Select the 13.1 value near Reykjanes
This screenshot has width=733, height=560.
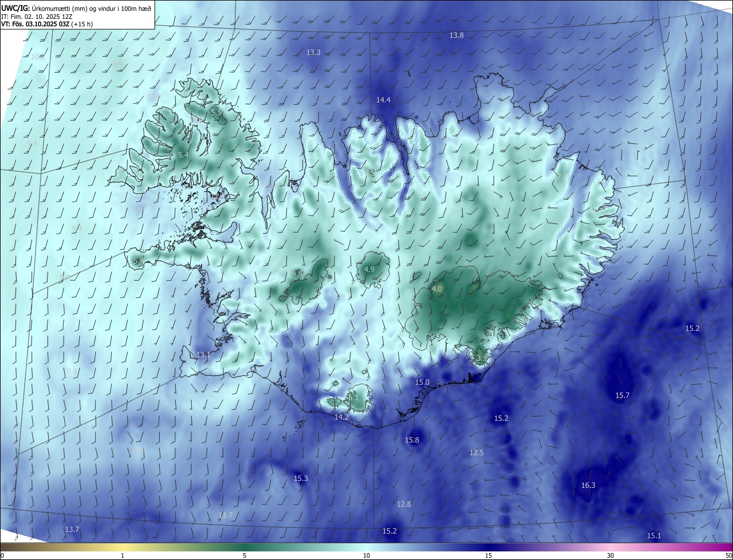click(203, 355)
